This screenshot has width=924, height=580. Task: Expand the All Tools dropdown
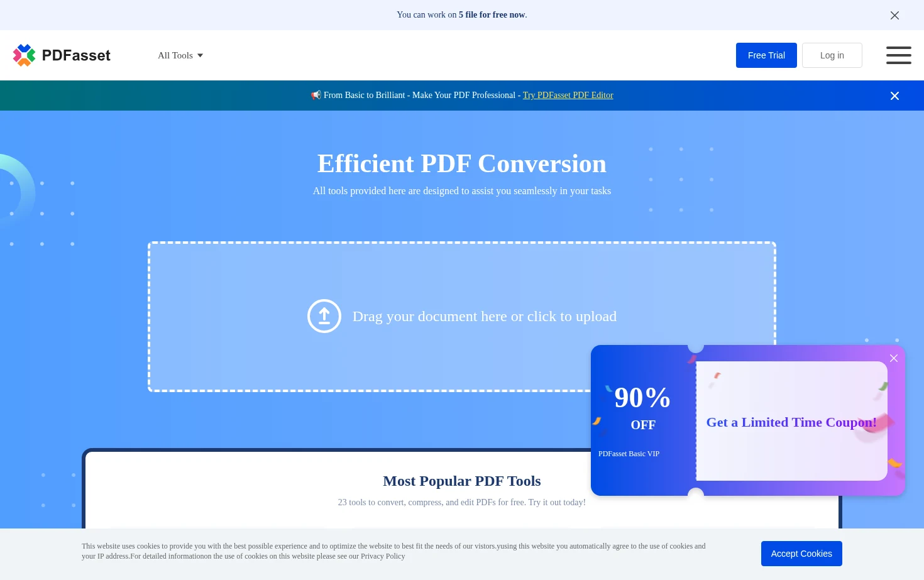click(180, 55)
